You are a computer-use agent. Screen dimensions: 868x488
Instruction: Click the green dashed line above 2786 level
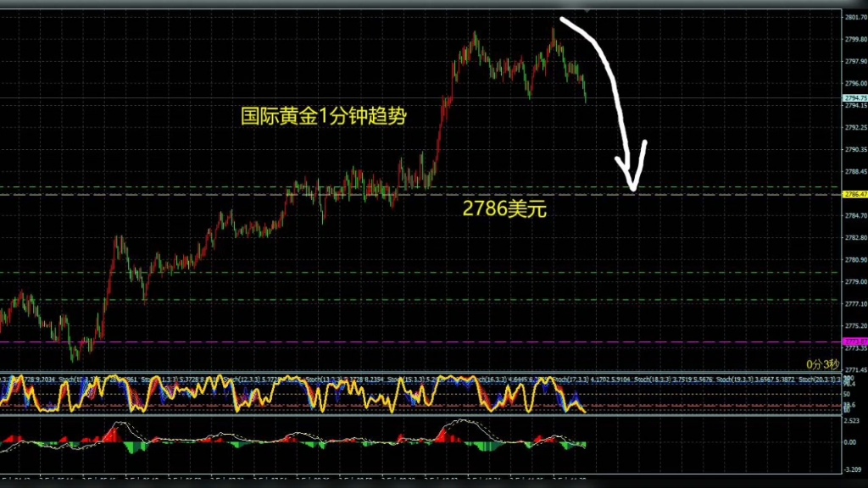[254, 186]
